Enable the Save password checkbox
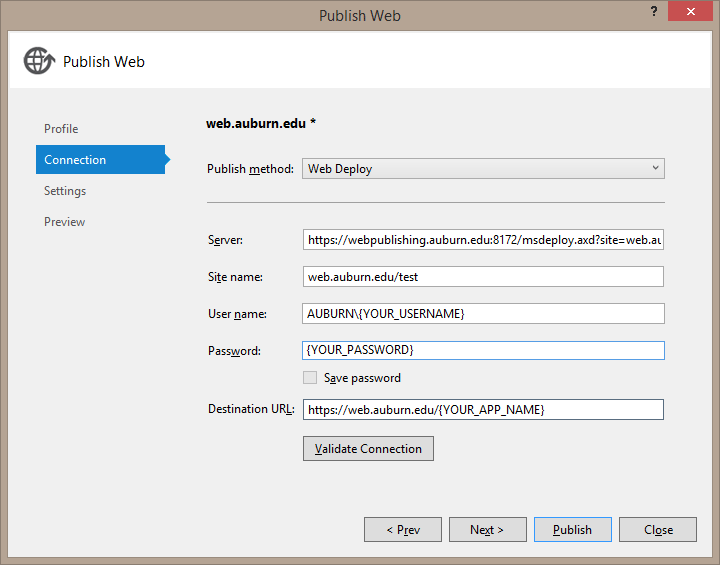 pyautogui.click(x=310, y=378)
